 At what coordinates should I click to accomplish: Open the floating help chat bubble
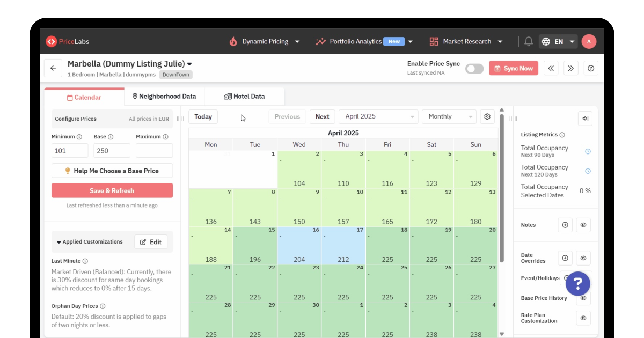coord(578,283)
